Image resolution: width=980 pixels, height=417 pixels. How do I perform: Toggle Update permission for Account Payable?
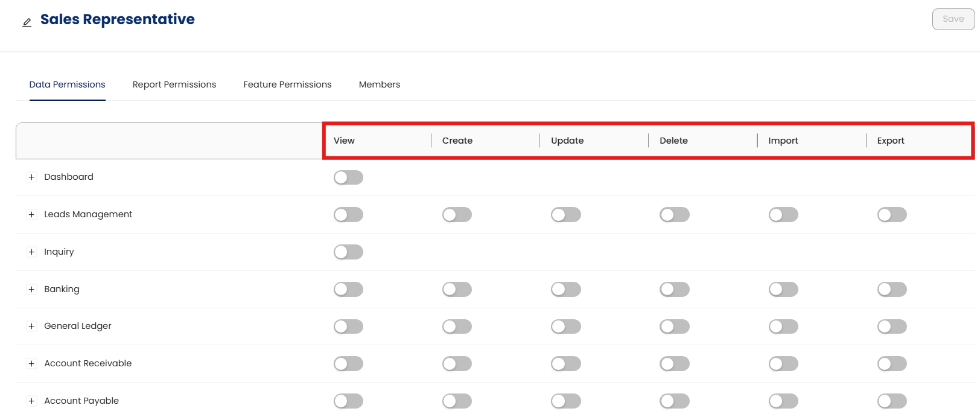tap(565, 401)
